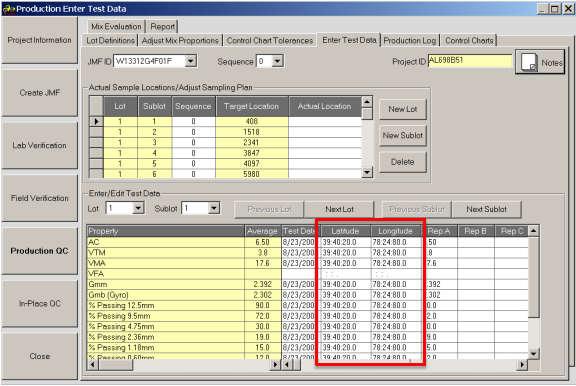Click the Rep B column header
Viewport: 576px width, 386px height.
[x=475, y=231]
